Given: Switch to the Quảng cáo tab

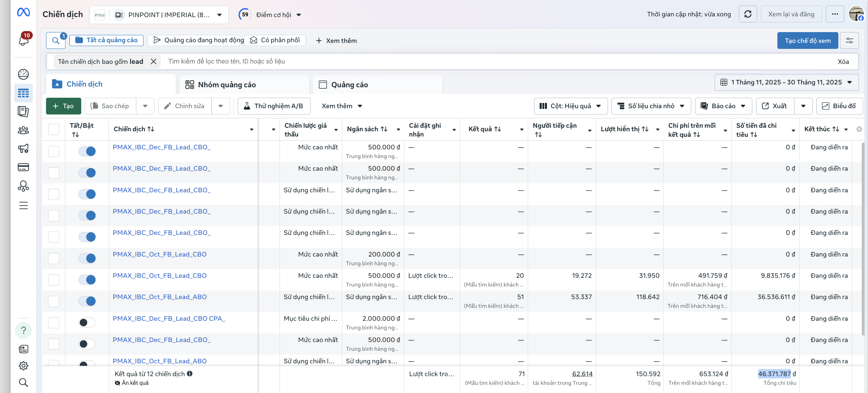Looking at the screenshot, I should pos(377,84).
